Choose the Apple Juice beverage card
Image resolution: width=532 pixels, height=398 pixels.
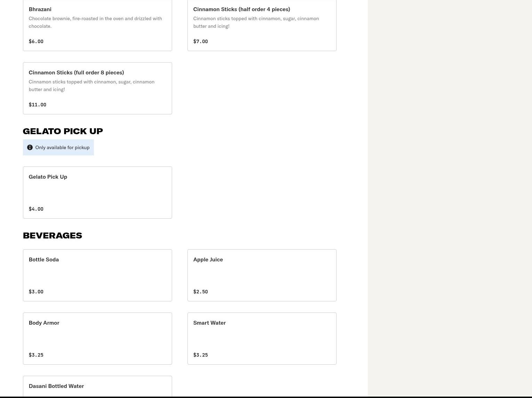(262, 275)
